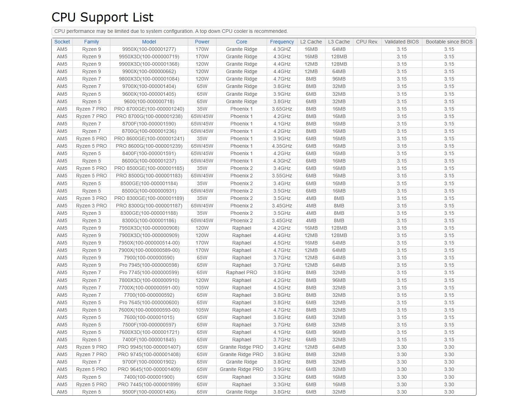Select the 7600X3D(100-000001721) model cell
This screenshot has height=401, width=532.
click(x=149, y=332)
